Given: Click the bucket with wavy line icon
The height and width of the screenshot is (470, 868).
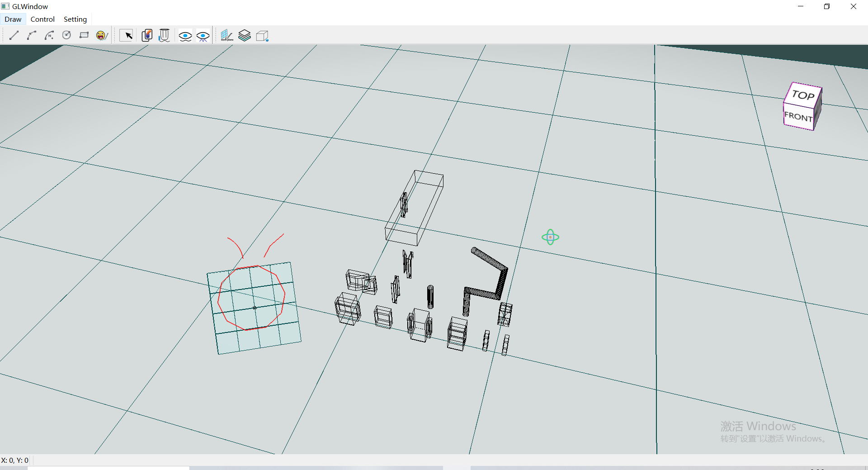Looking at the screenshot, I should click(x=165, y=35).
